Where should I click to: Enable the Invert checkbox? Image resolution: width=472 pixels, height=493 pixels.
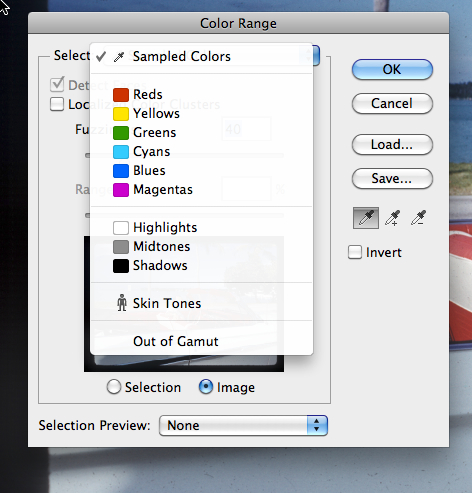355,252
